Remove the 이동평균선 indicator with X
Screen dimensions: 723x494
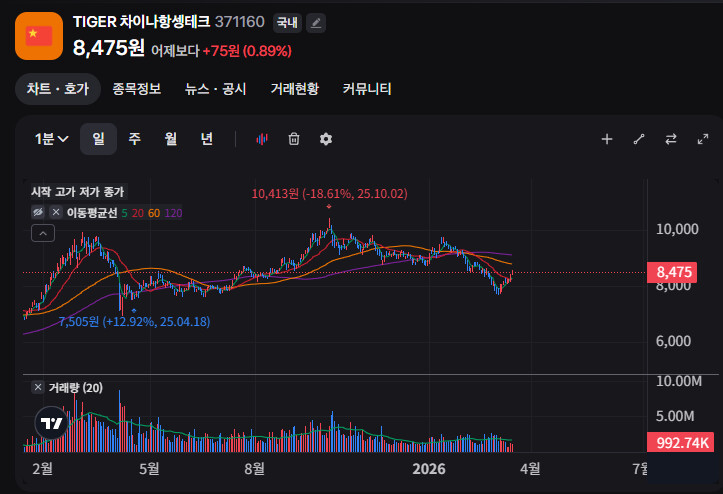pyautogui.click(x=56, y=212)
